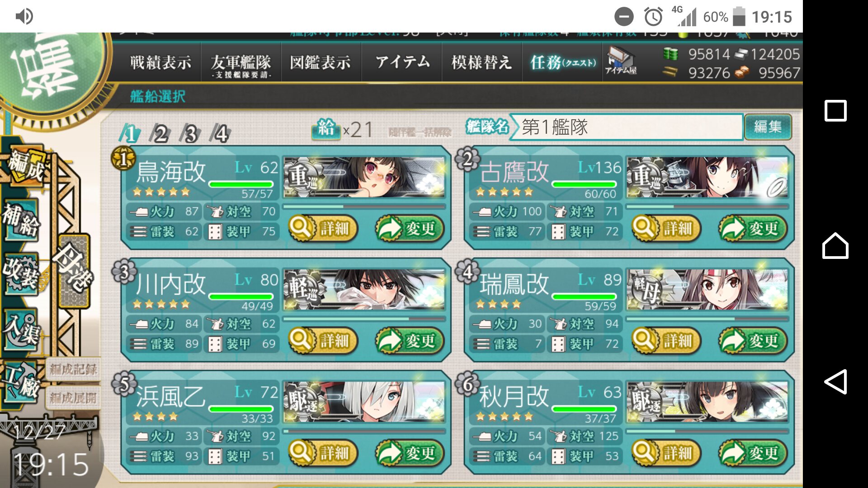The image size is (868, 488).
Task: Tap the Android home navigation icon
Action: 835,246
